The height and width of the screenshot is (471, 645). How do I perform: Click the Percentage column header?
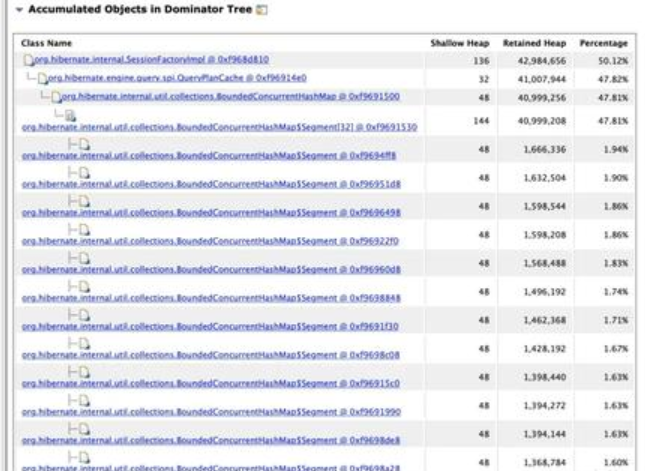tap(603, 43)
